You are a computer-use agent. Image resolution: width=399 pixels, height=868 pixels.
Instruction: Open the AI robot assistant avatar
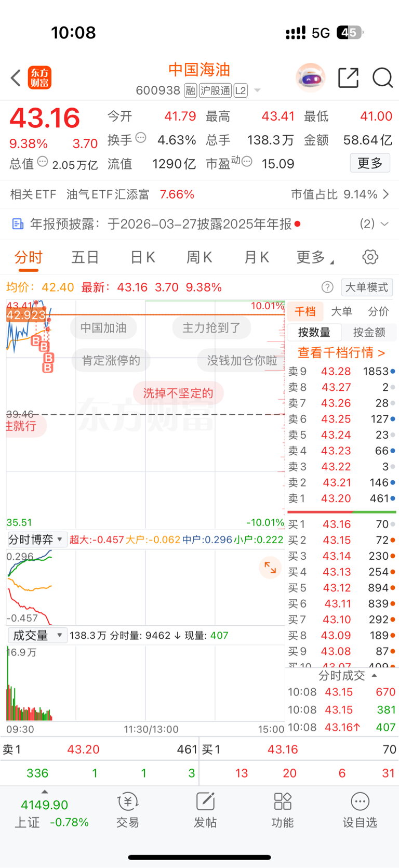point(311,78)
